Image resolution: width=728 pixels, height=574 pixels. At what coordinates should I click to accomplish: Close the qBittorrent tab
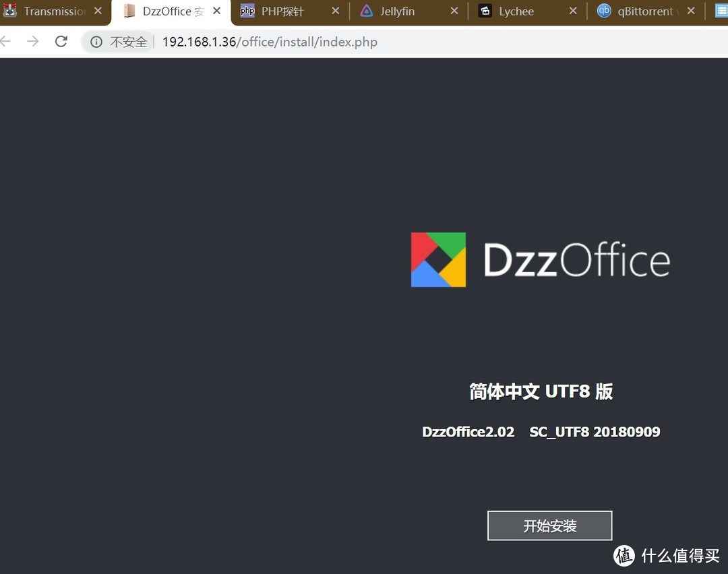pyautogui.click(x=692, y=11)
